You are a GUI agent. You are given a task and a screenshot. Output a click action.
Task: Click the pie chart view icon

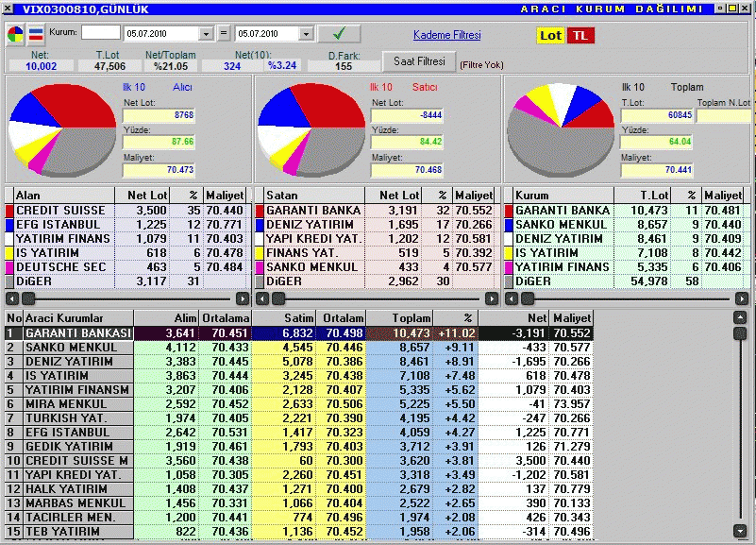click(x=16, y=34)
